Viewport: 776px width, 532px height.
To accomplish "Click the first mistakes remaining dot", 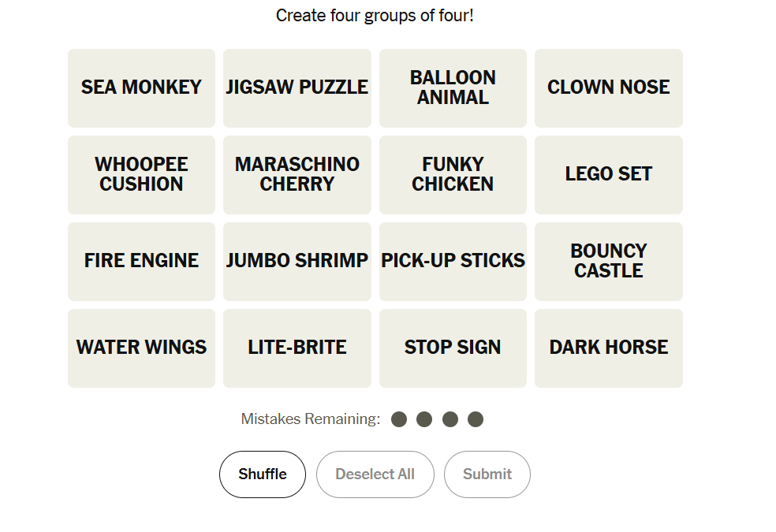I will tap(399, 419).
